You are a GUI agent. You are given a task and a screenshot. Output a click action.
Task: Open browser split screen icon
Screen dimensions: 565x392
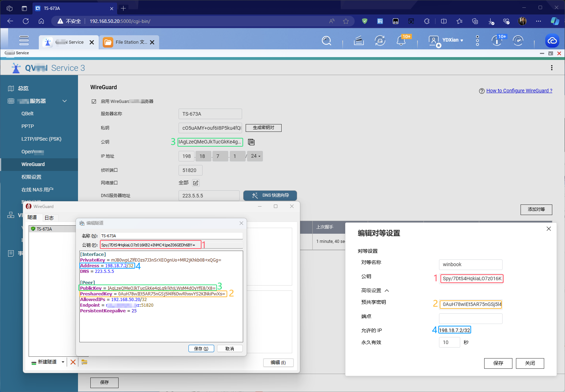(444, 21)
